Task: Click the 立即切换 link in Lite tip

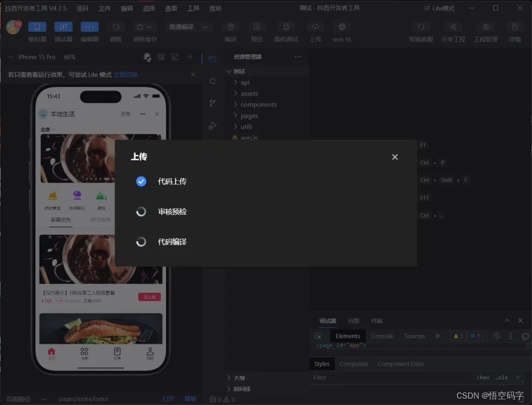Action: [x=126, y=75]
